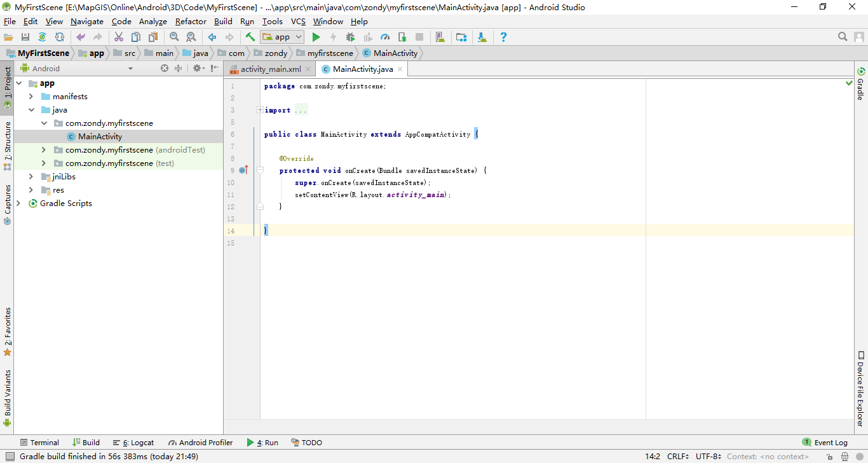This screenshot has height=463, width=868.
Task: Hide the Project panel using hide icon
Action: point(215,68)
